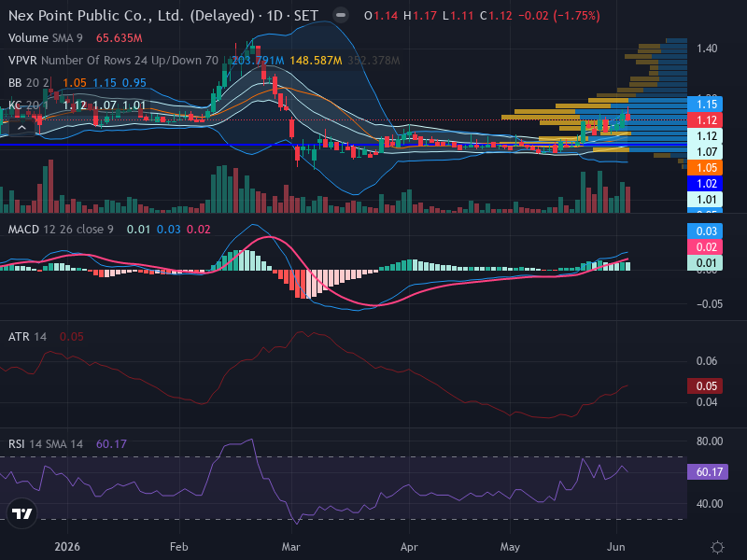Collapse the indicator legend chevron
Screen dimensions: 747x560
click(21, 128)
